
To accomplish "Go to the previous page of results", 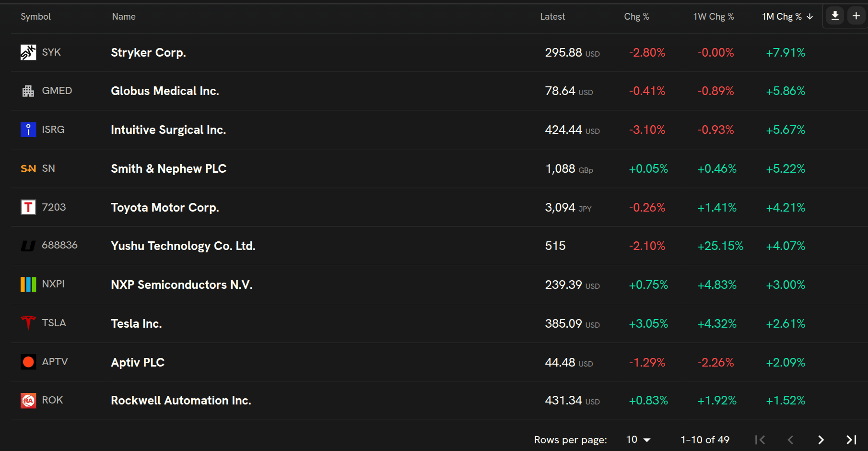I will coord(790,439).
